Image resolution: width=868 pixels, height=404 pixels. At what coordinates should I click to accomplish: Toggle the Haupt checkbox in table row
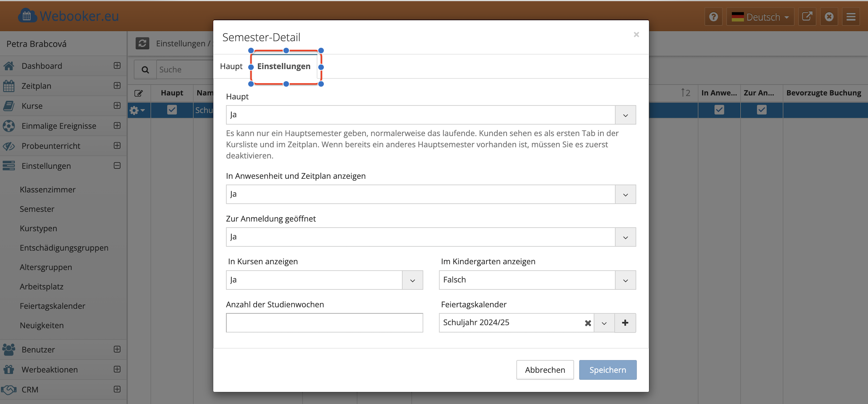[172, 110]
